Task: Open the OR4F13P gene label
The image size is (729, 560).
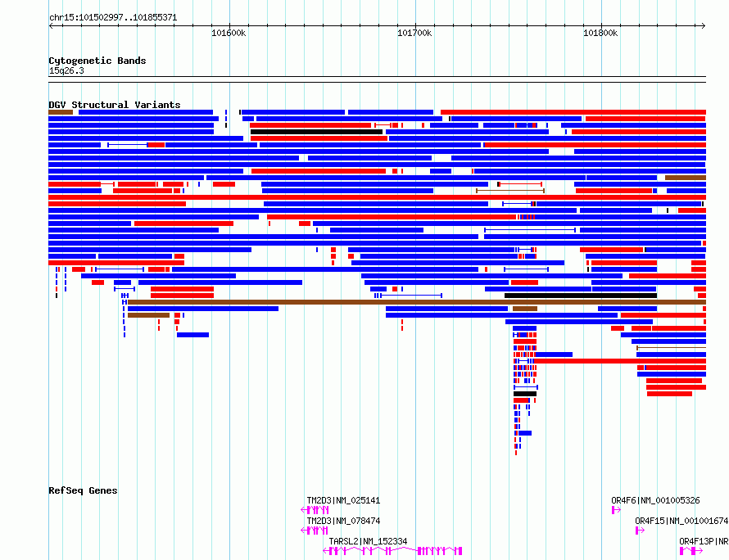Action: 704,541
